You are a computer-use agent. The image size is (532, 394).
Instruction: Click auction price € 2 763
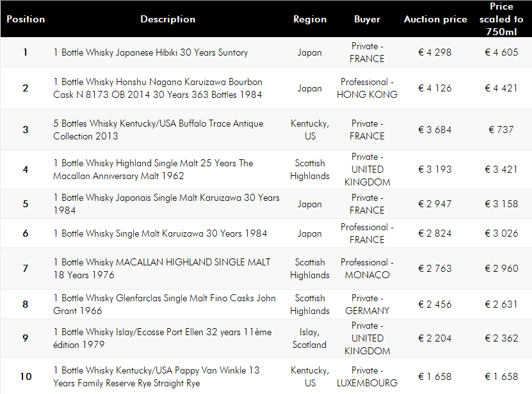tap(435, 269)
